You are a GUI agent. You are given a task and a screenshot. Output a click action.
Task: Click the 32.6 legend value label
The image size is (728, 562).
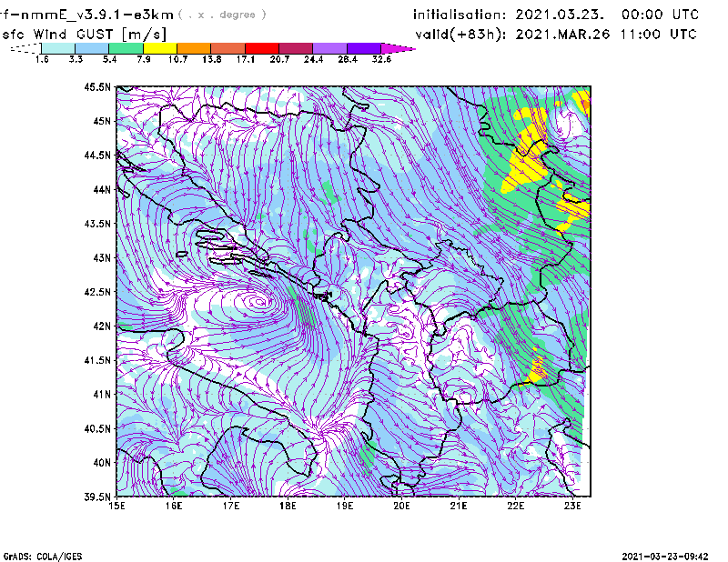point(380,59)
